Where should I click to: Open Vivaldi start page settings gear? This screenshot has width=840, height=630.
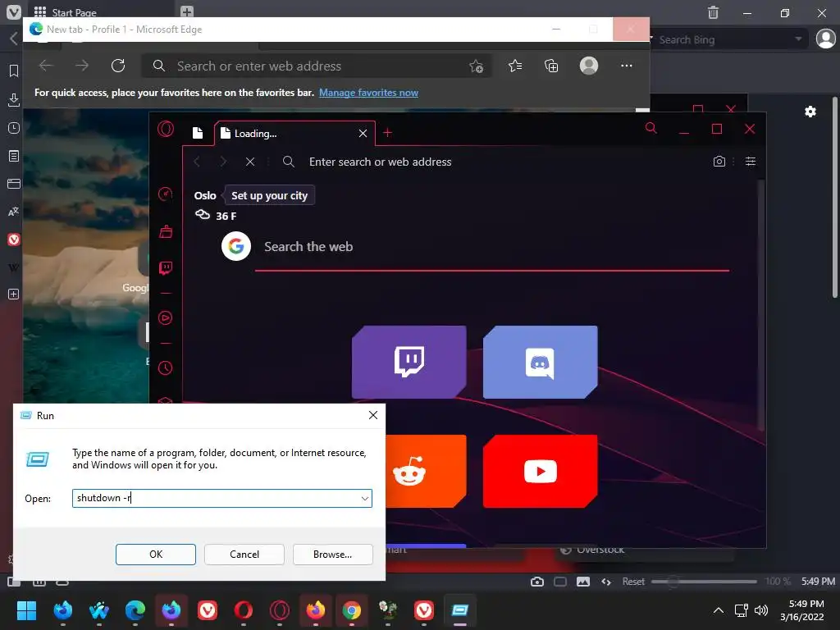tap(810, 112)
